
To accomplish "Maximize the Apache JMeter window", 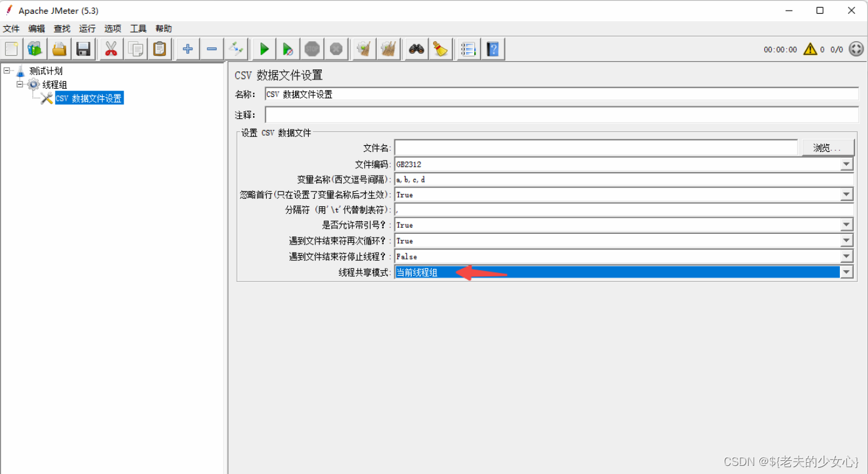I will (820, 11).
